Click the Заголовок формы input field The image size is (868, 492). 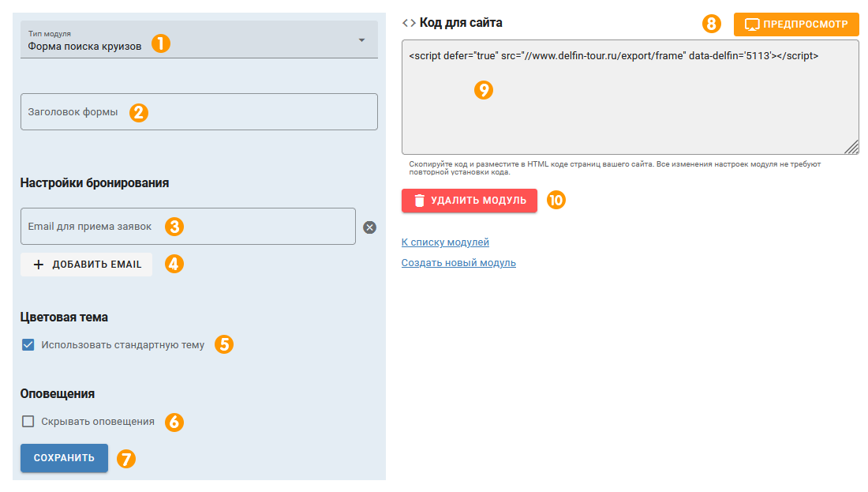(199, 112)
